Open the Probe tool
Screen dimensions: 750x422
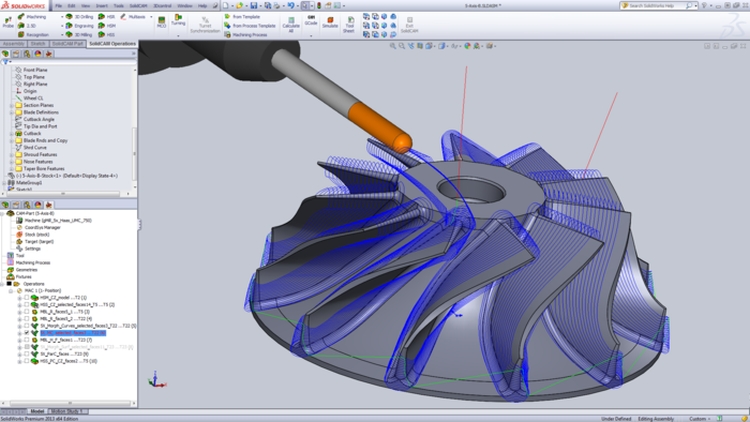8,22
